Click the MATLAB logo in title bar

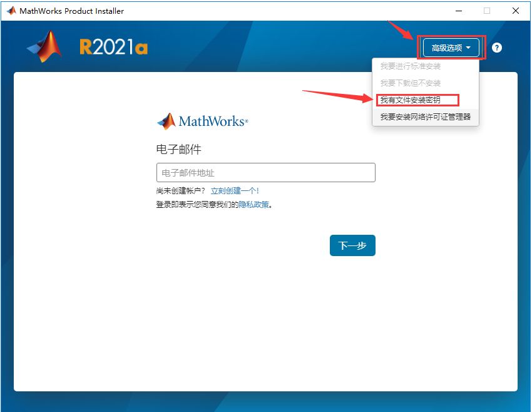click(x=11, y=11)
